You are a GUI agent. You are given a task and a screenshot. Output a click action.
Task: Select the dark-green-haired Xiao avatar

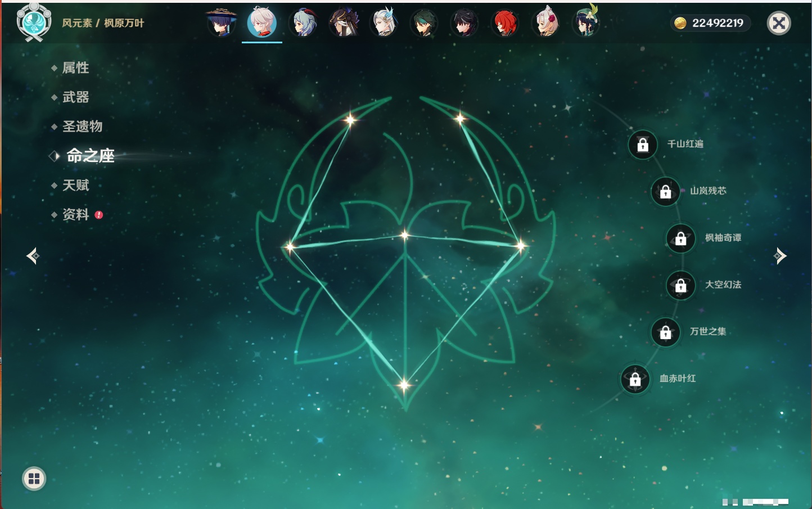point(425,23)
